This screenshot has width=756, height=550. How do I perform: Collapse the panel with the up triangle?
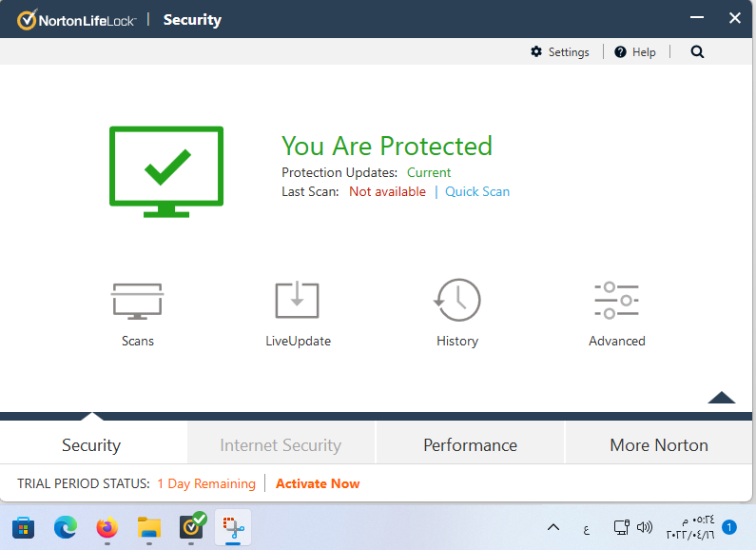point(721,397)
